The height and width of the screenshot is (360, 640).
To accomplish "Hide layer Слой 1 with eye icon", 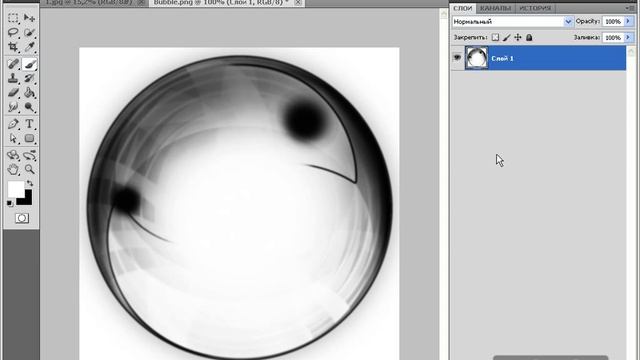I will tap(457, 58).
